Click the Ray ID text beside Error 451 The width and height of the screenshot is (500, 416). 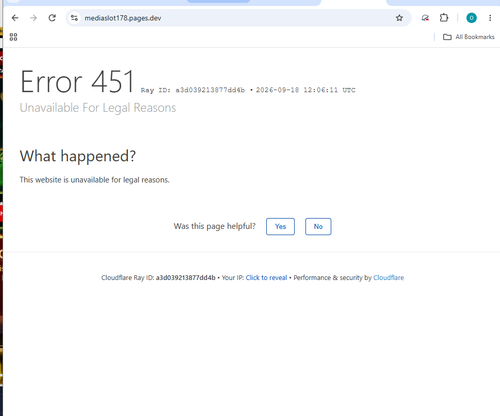point(193,90)
